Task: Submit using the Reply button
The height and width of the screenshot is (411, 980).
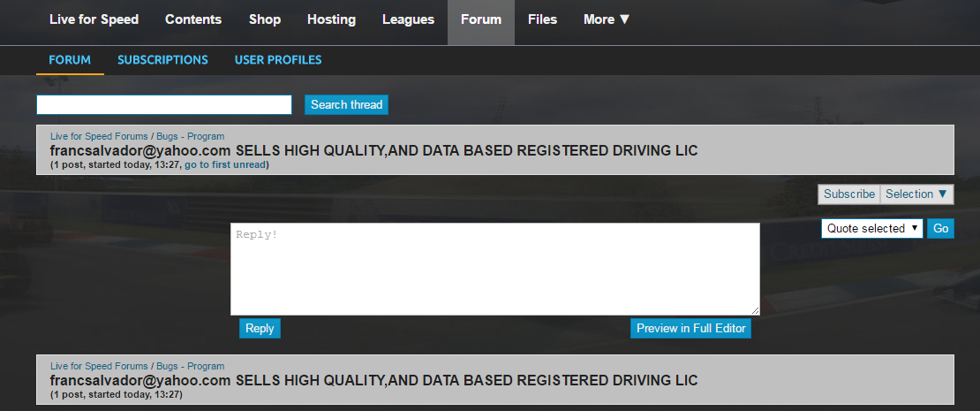Action: [x=260, y=329]
